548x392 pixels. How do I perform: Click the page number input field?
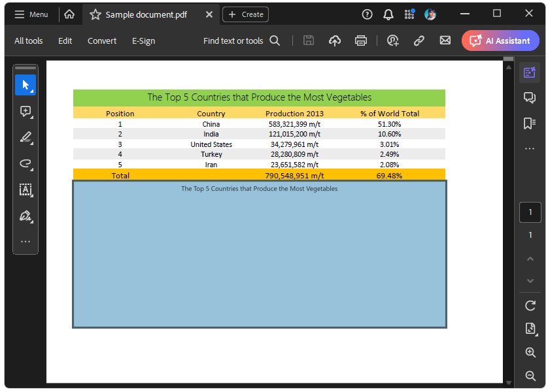point(530,212)
